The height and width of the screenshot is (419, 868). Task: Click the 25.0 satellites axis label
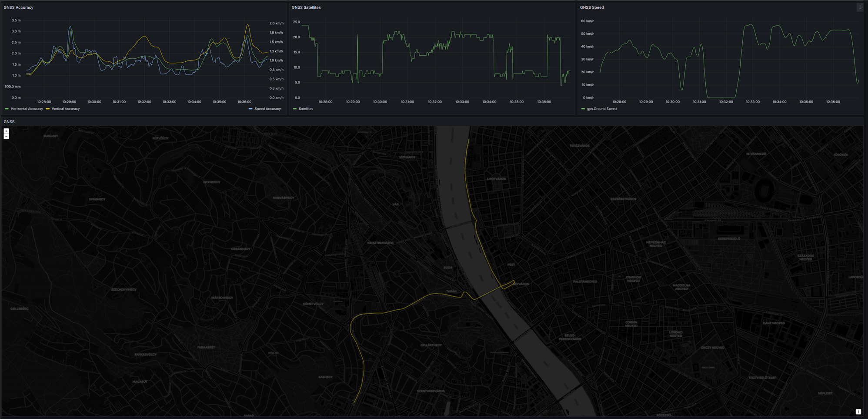click(x=297, y=22)
